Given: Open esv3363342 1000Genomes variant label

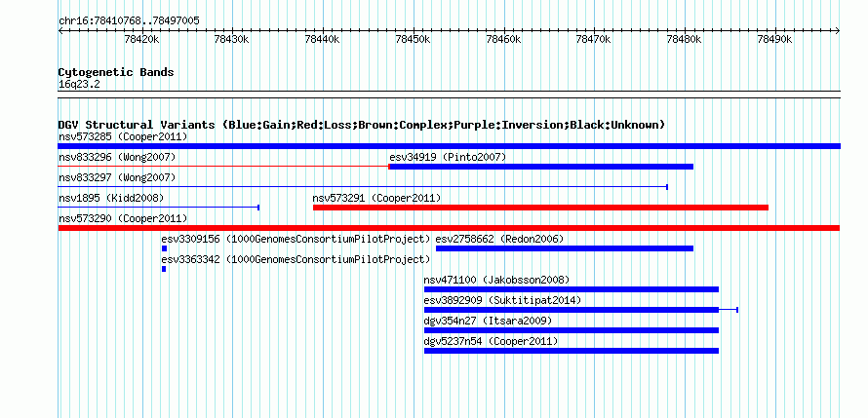Looking at the screenshot, I should pyautogui.click(x=296, y=259).
